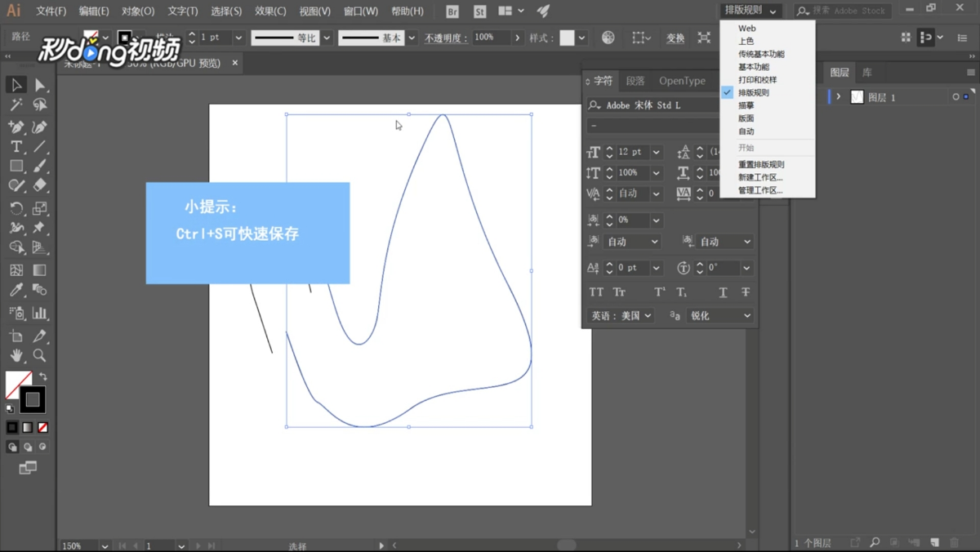Select the Blend tool
This screenshot has width=980, height=552.
coord(40,290)
